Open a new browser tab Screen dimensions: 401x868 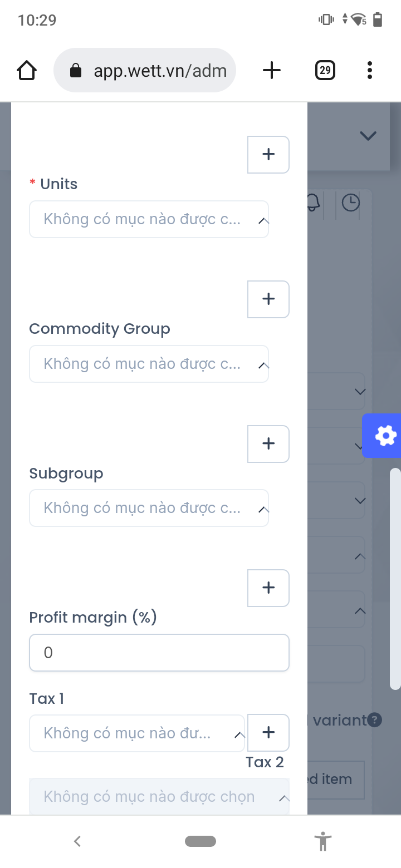click(x=271, y=70)
